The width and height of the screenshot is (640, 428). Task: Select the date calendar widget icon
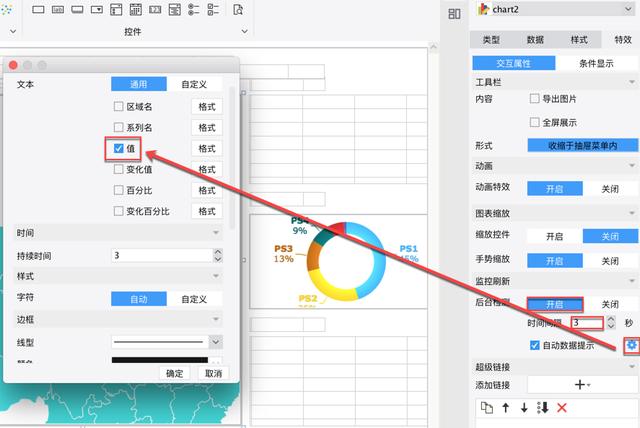(136, 9)
